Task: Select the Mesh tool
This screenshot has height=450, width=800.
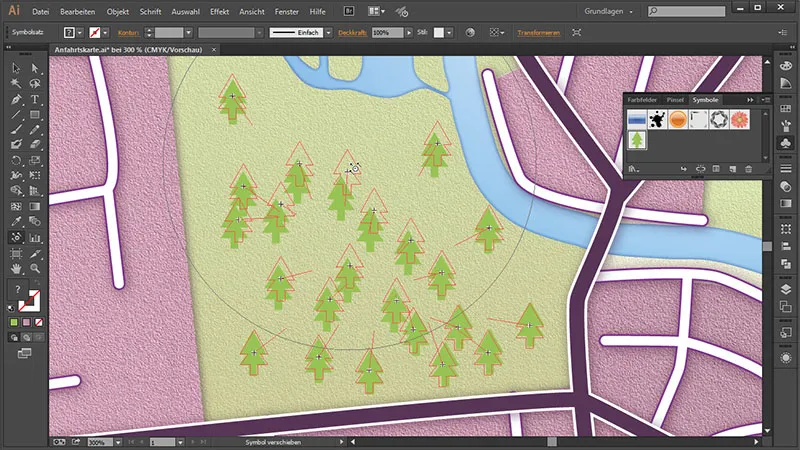Action: pos(16,207)
